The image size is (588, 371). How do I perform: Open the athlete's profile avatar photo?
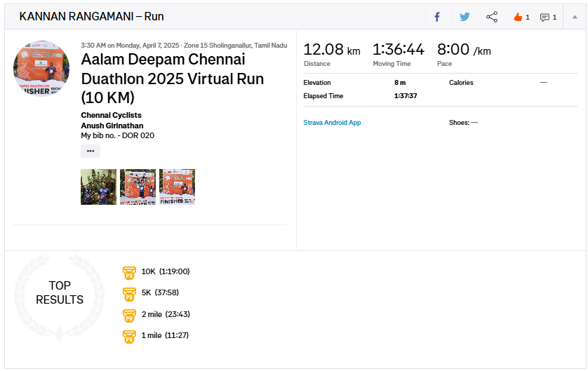click(x=41, y=69)
